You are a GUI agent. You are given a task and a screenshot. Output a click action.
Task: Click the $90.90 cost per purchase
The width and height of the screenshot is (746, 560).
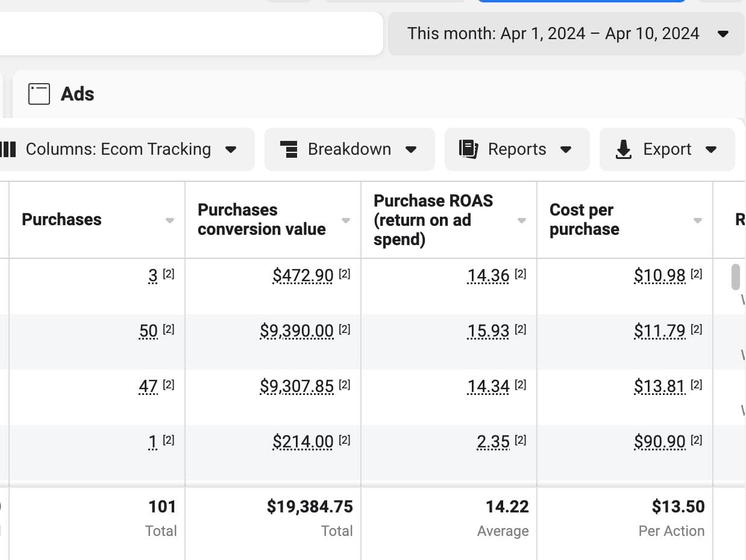tap(659, 441)
